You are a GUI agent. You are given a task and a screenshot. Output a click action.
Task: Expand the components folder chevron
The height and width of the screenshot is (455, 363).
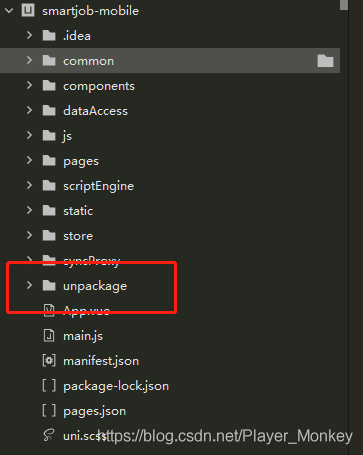tap(29, 85)
